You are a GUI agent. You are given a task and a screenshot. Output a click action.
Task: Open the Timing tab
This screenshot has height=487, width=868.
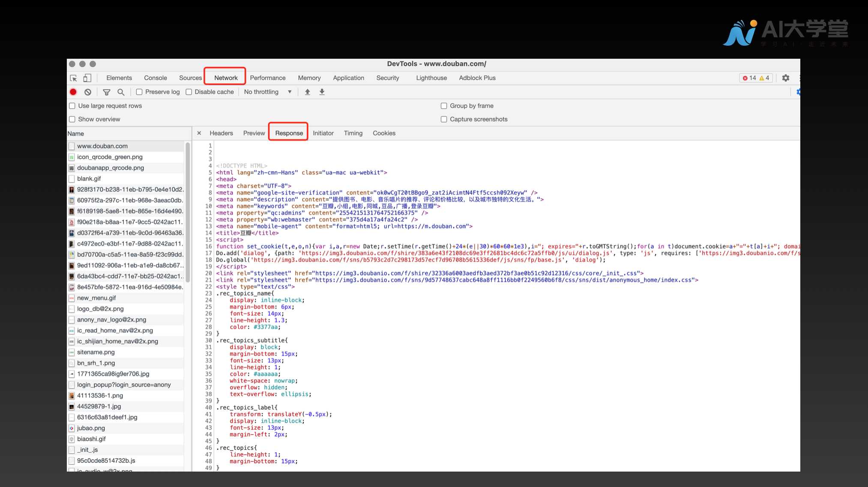click(353, 133)
